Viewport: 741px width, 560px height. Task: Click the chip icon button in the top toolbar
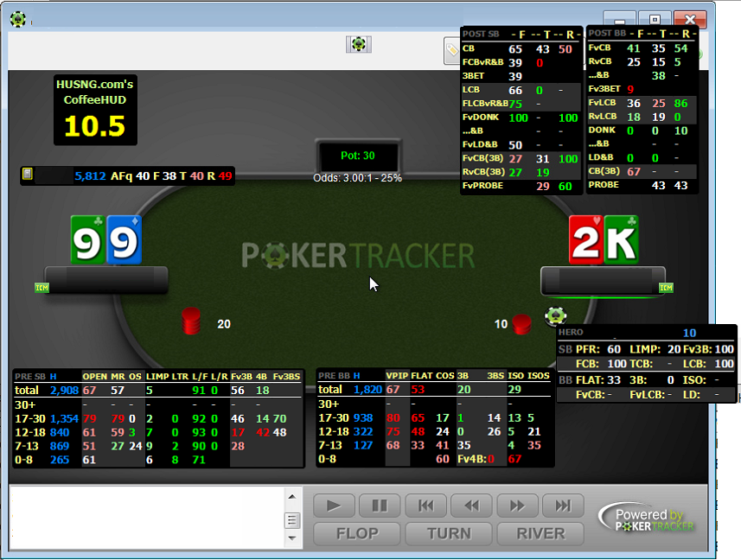tap(359, 44)
